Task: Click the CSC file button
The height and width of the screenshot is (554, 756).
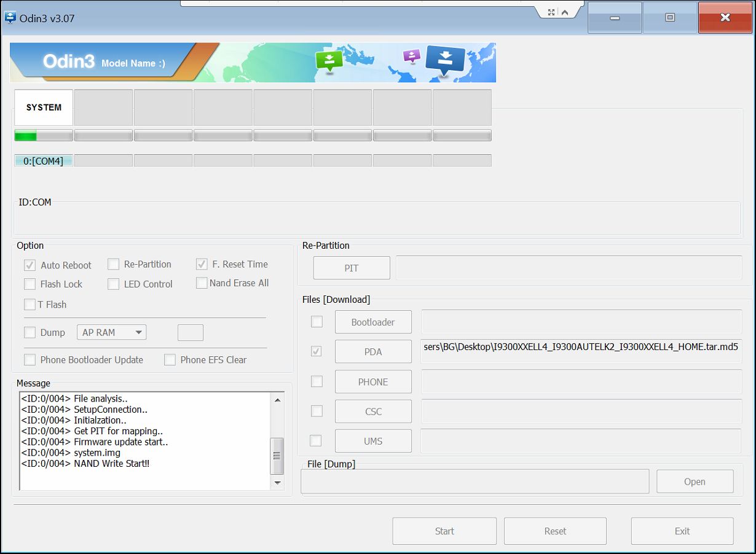Action: coord(373,411)
